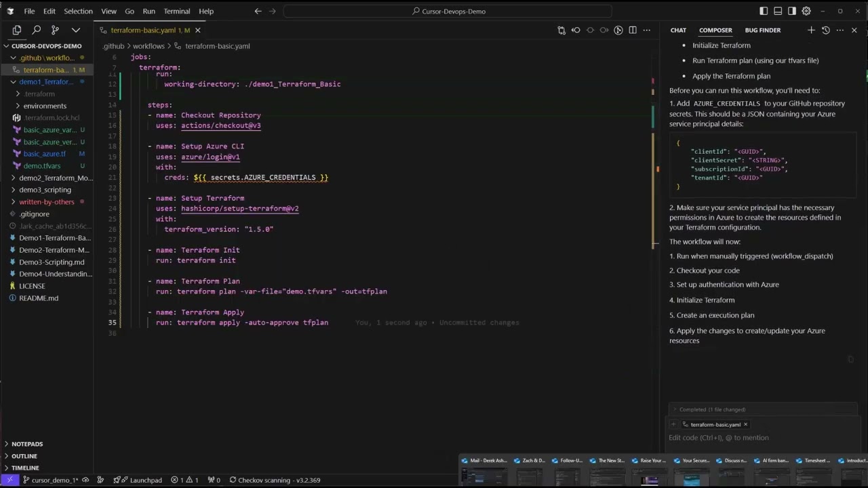This screenshot has height=488, width=868.
Task: Open .terraform.lock.hcl file
Action: [x=47, y=118]
